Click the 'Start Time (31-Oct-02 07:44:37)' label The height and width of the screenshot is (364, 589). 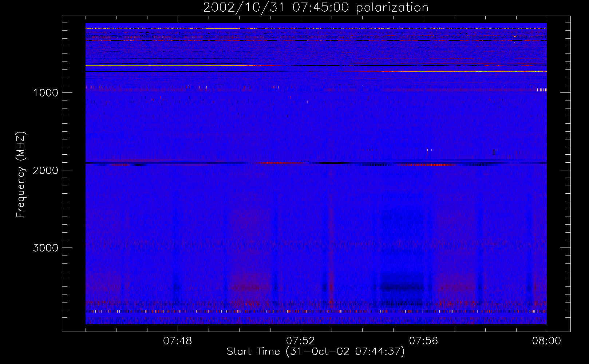(316, 351)
